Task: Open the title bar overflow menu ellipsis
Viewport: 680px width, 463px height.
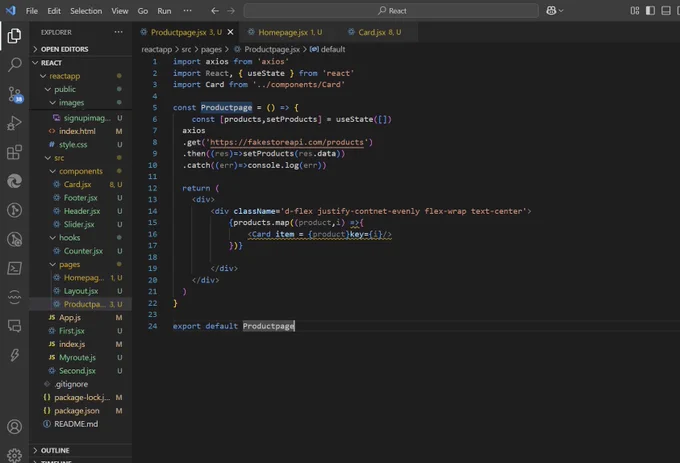Action: point(187,10)
